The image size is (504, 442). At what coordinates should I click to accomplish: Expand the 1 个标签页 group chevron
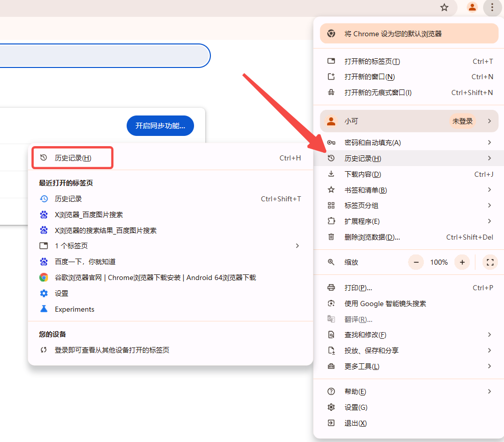tap(297, 246)
